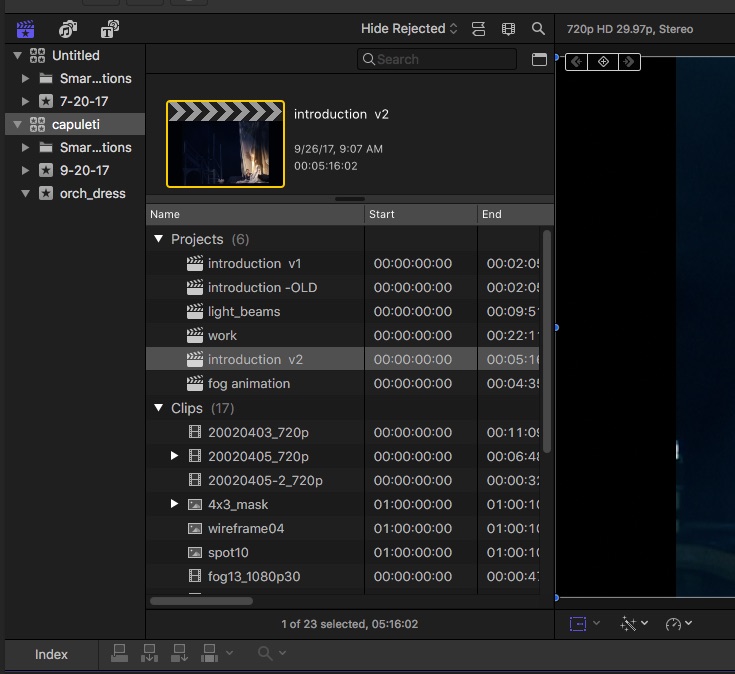The image size is (735, 674).
Task: Select the spot10 image
Action: [x=343, y=552]
